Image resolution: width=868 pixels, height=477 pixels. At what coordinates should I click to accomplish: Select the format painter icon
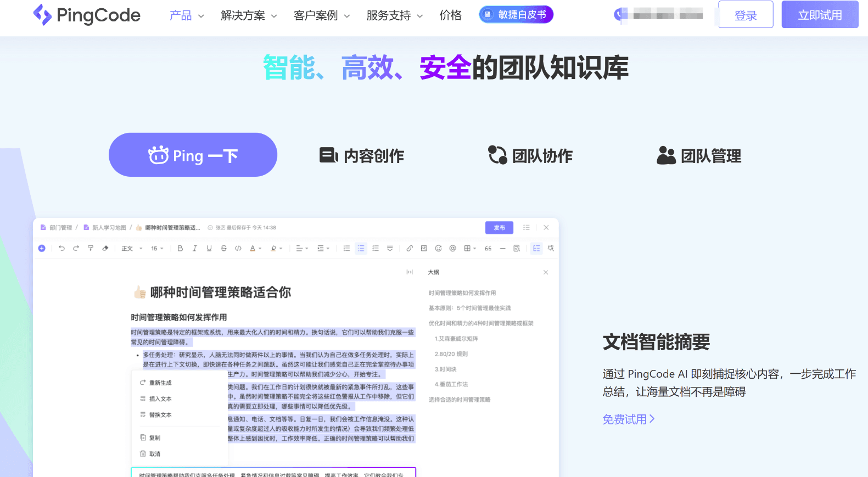click(x=91, y=249)
